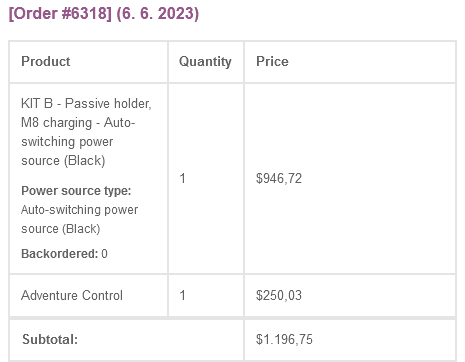Click the $250,03 price
The height and width of the screenshot is (362, 465).
pyautogui.click(x=279, y=296)
